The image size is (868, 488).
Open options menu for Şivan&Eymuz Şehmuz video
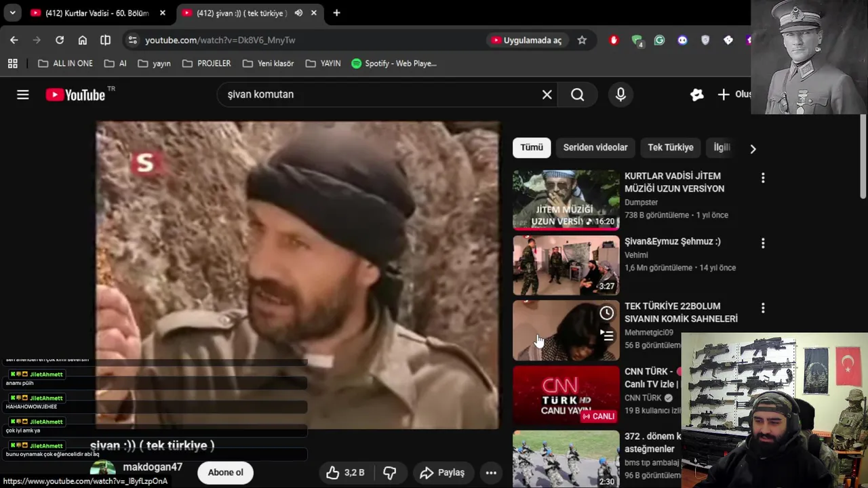click(763, 243)
